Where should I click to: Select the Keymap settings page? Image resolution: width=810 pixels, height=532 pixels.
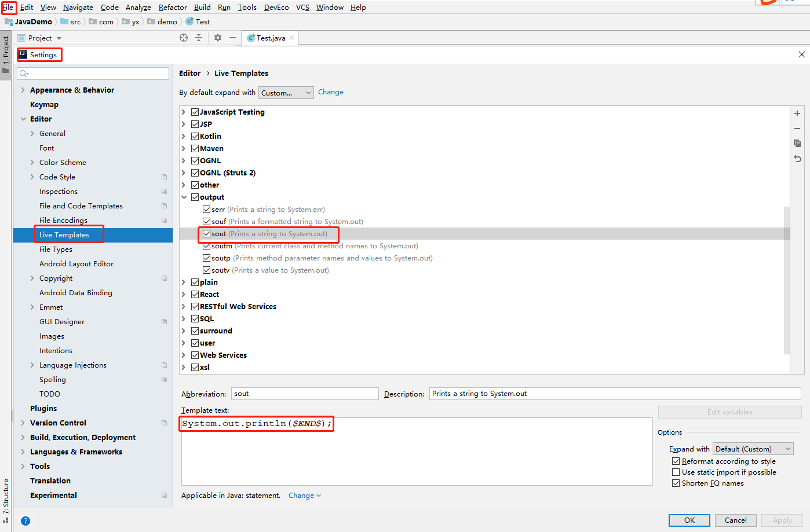click(x=44, y=105)
